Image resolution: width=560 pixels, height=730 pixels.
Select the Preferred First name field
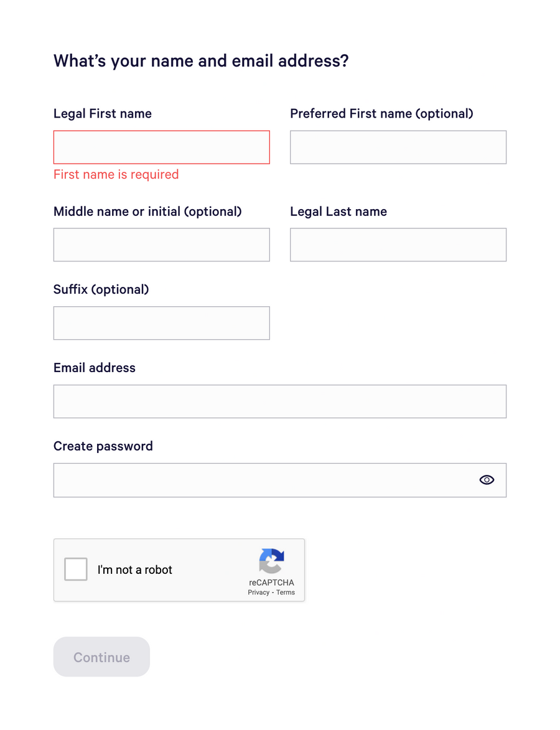coord(398,147)
